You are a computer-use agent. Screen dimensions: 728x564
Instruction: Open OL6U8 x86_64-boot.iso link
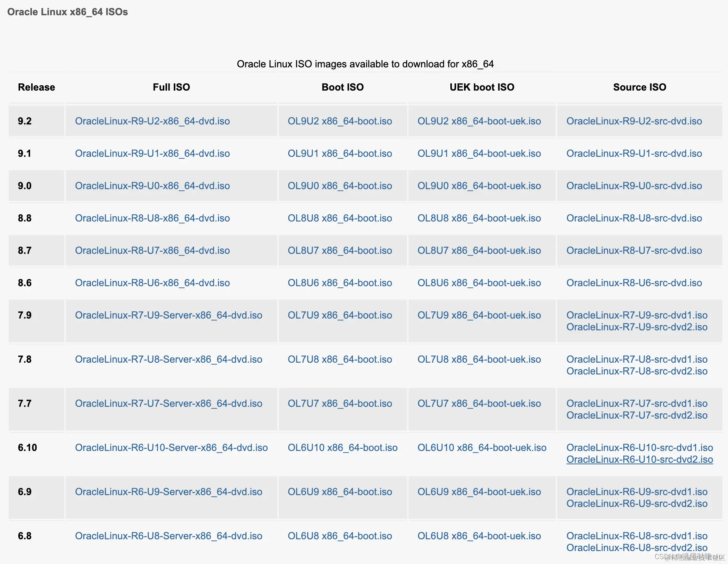[x=340, y=536]
